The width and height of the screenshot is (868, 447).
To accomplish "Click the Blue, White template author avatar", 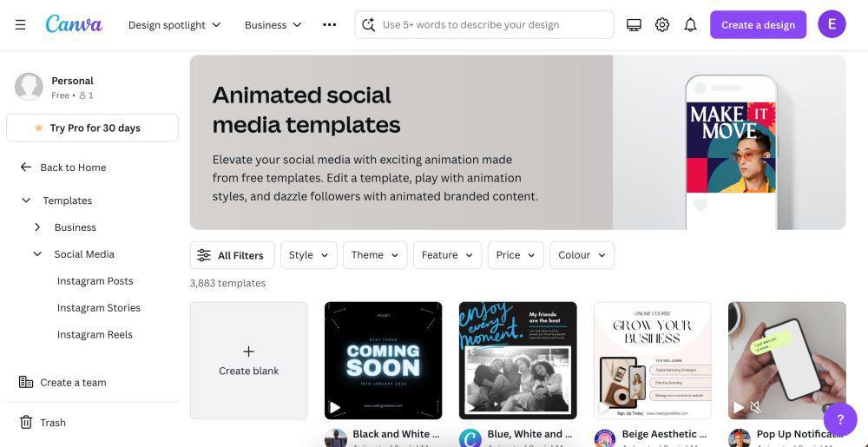I will pos(470,438).
